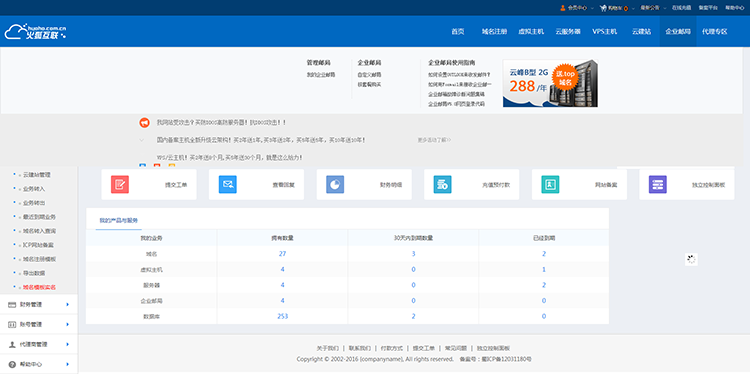This screenshot has height=374, width=750.
Task: Click the loading spinner icon at right
Action: coord(691,259)
